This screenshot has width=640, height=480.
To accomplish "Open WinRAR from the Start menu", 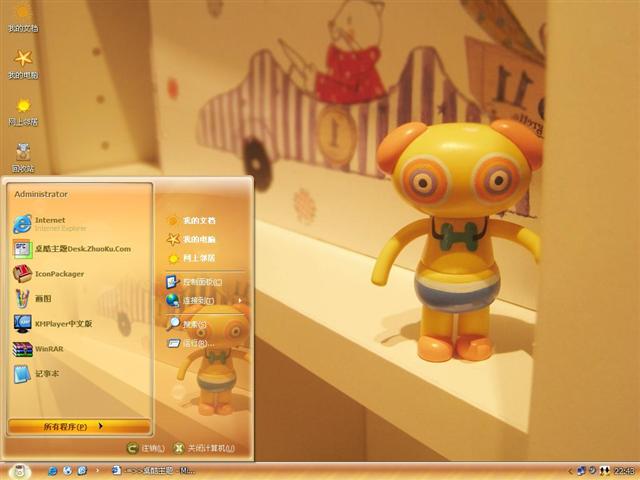I will click(38, 349).
